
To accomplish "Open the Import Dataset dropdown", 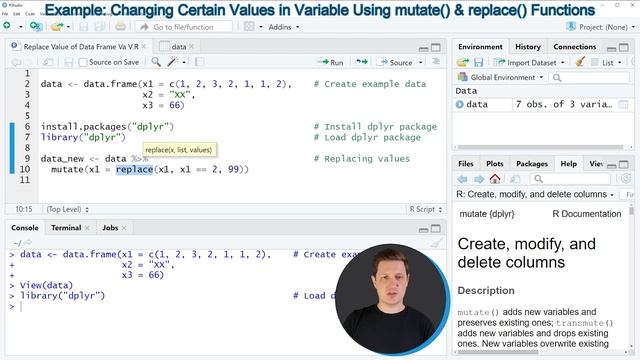I will (x=529, y=62).
